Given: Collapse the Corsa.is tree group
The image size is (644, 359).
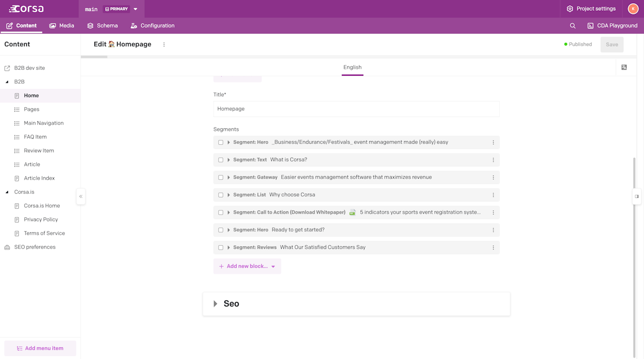Looking at the screenshot, I should click(x=7, y=192).
